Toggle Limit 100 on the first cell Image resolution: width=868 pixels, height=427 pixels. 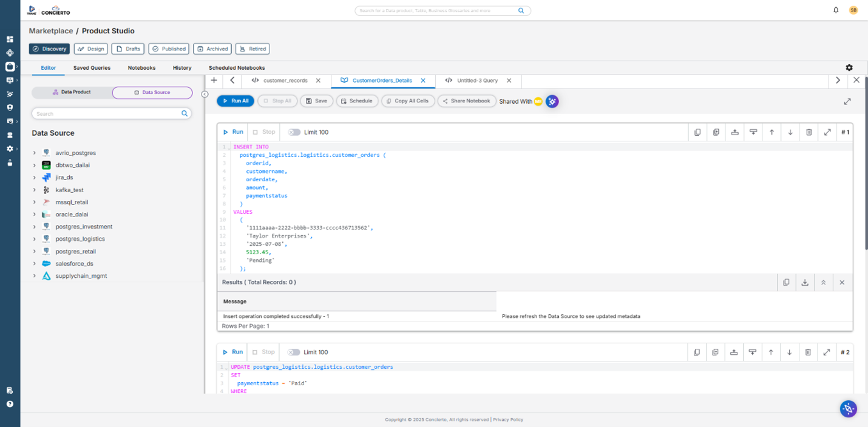(294, 132)
